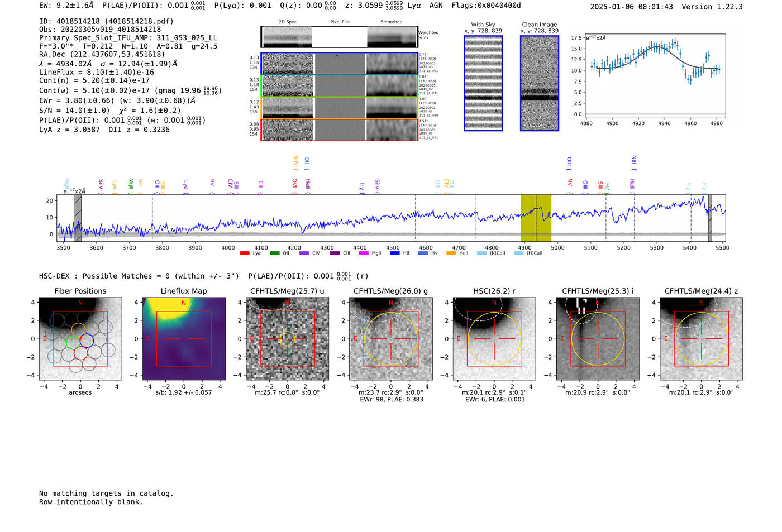Click the green OII legend swatch
This screenshot has width=782, height=532.
coord(274,253)
